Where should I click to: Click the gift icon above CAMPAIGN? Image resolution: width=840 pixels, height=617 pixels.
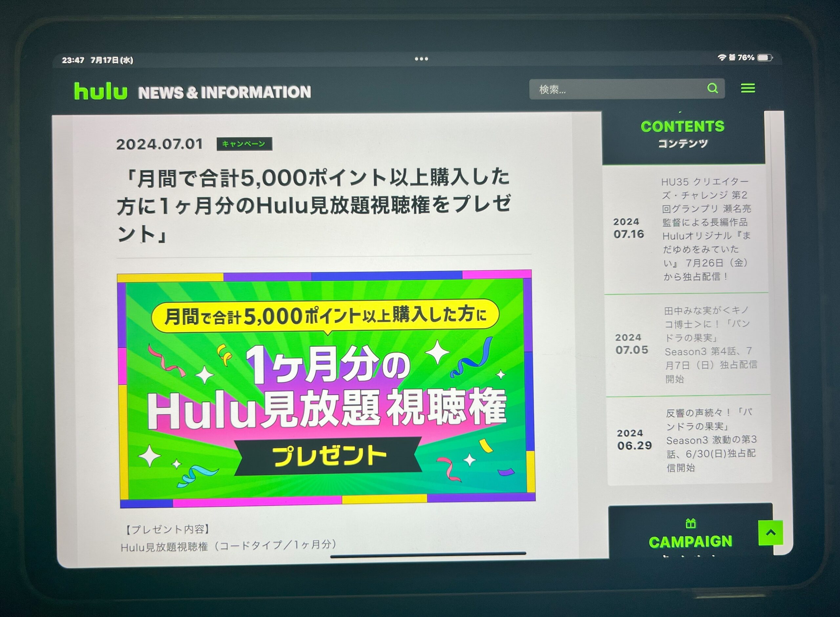point(690,524)
